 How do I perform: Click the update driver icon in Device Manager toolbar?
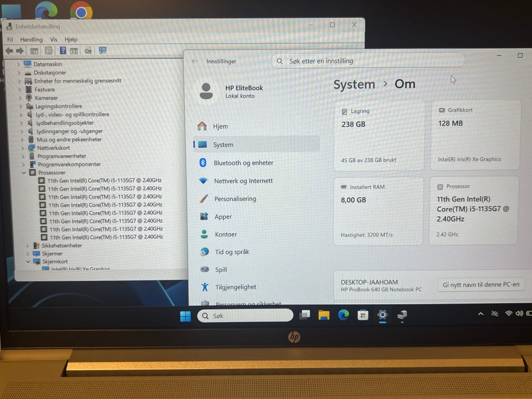88,50
